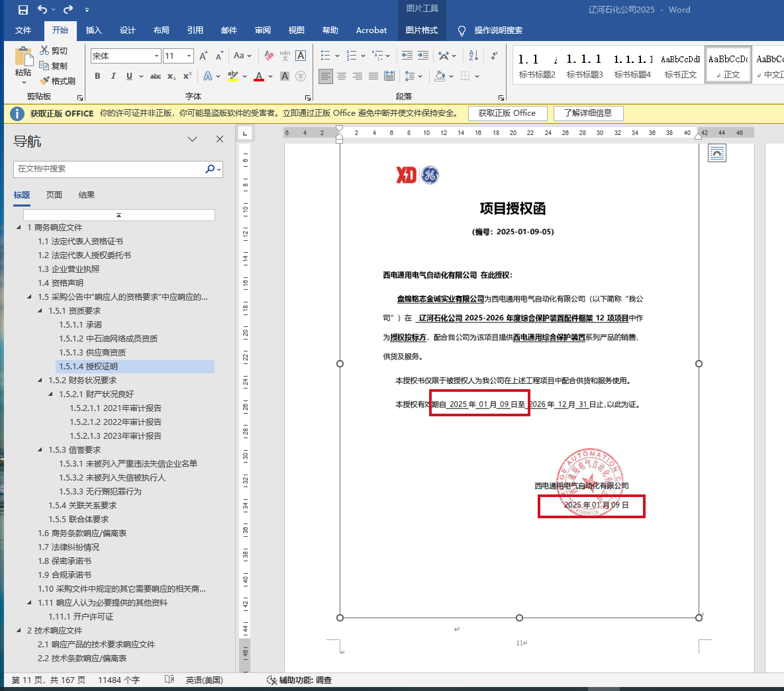
Task: Align text right
Action: coord(358,76)
